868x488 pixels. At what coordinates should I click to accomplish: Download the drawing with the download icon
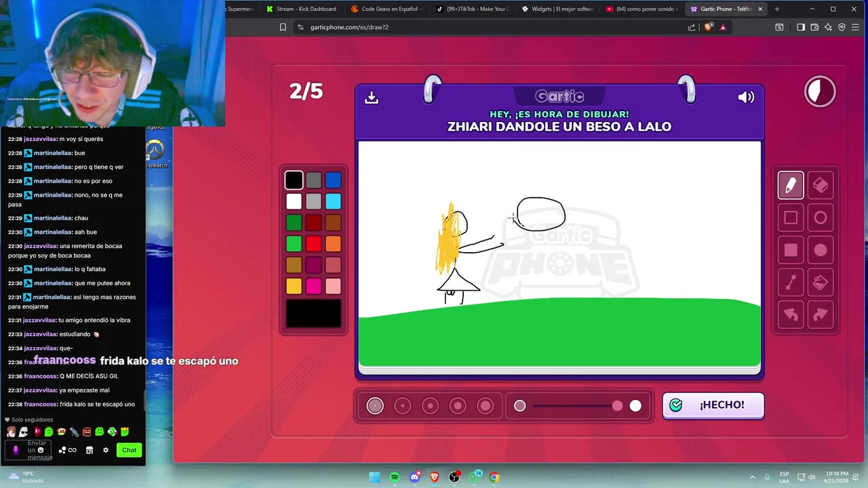tap(371, 98)
